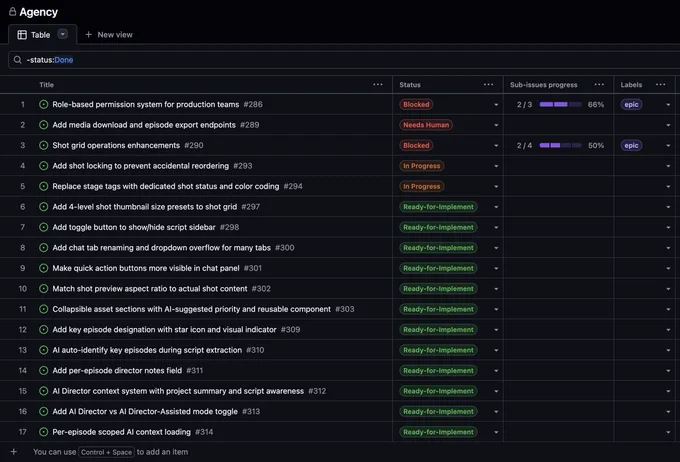Switch to the Table view tab
Viewport: 680px width, 462px height.
[42, 35]
